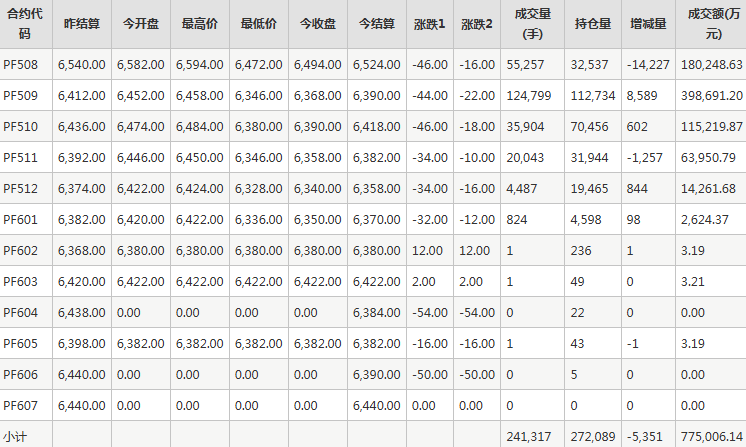Select the 昨结算 column header
The width and height of the screenshot is (746, 447).
pyautogui.click(x=82, y=24)
